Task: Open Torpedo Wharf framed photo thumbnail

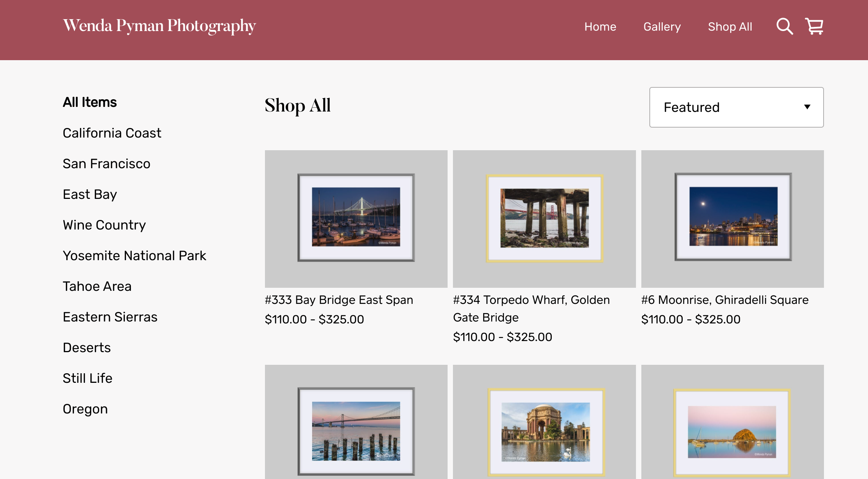Action: click(544, 218)
